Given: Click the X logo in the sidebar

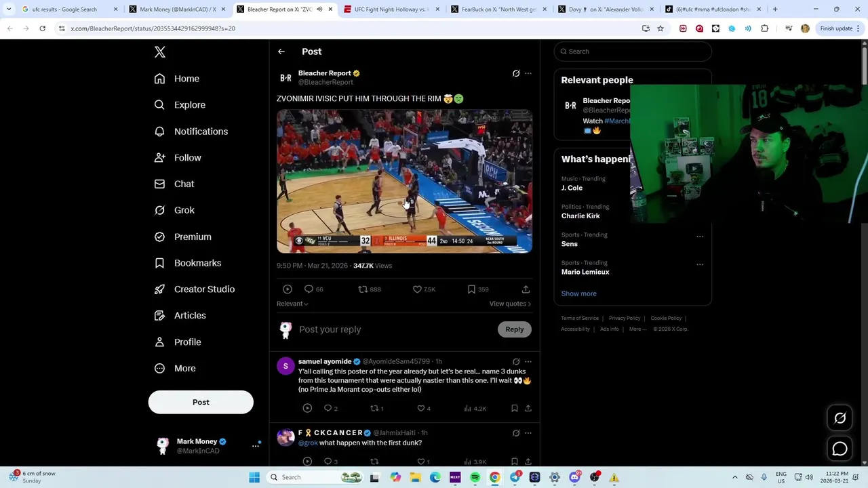Looking at the screenshot, I should point(160,52).
